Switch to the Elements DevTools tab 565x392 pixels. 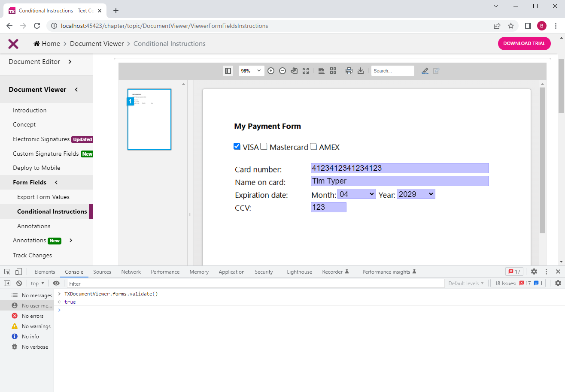pyautogui.click(x=45, y=271)
